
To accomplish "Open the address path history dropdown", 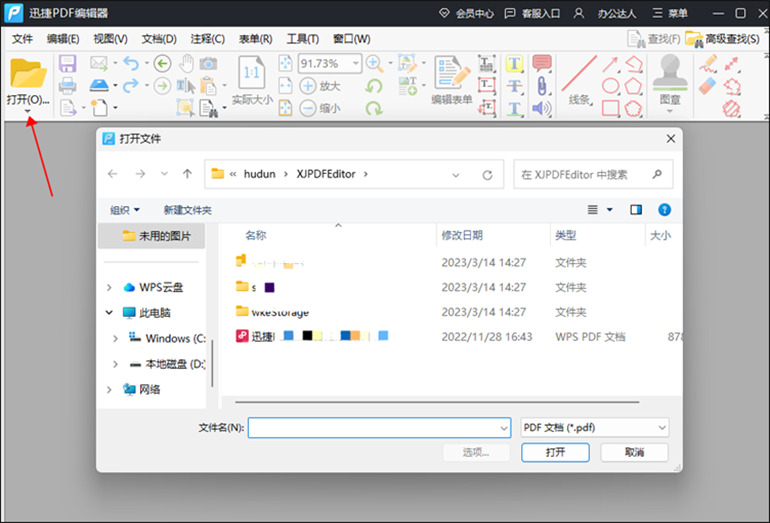I will (456, 175).
